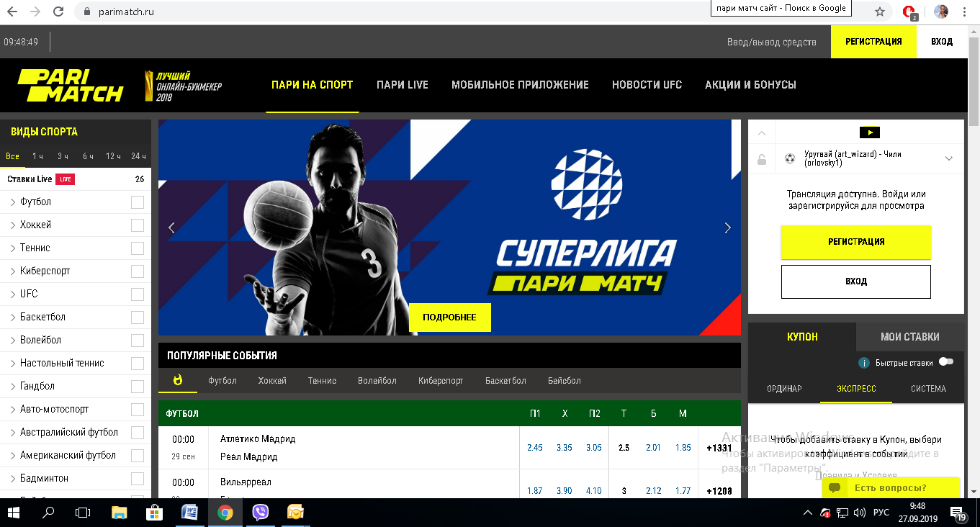The width and height of the screenshot is (980, 527).
Task: Expand +1331 extra markets for Атлетико Мадрид
Action: 719,448
